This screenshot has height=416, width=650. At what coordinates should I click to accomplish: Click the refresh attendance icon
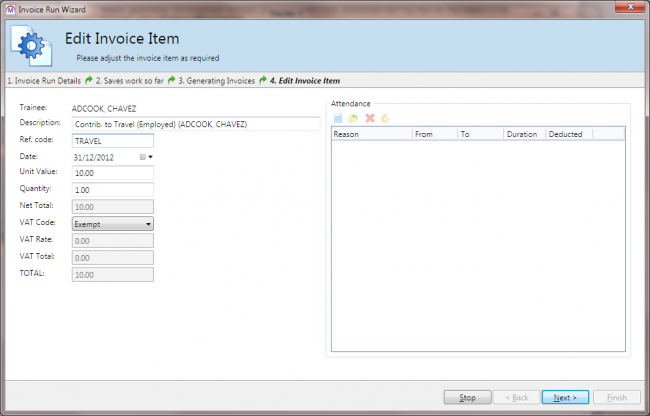tap(384, 118)
